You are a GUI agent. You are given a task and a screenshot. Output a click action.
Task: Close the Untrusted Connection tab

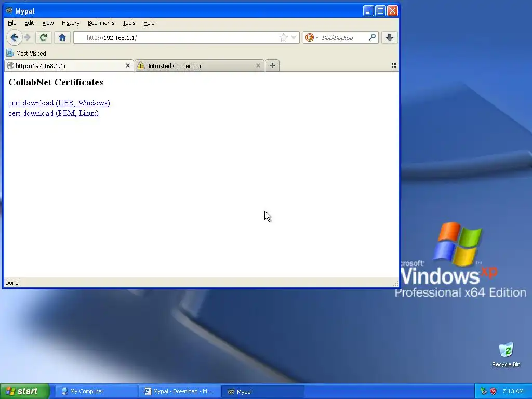258,65
